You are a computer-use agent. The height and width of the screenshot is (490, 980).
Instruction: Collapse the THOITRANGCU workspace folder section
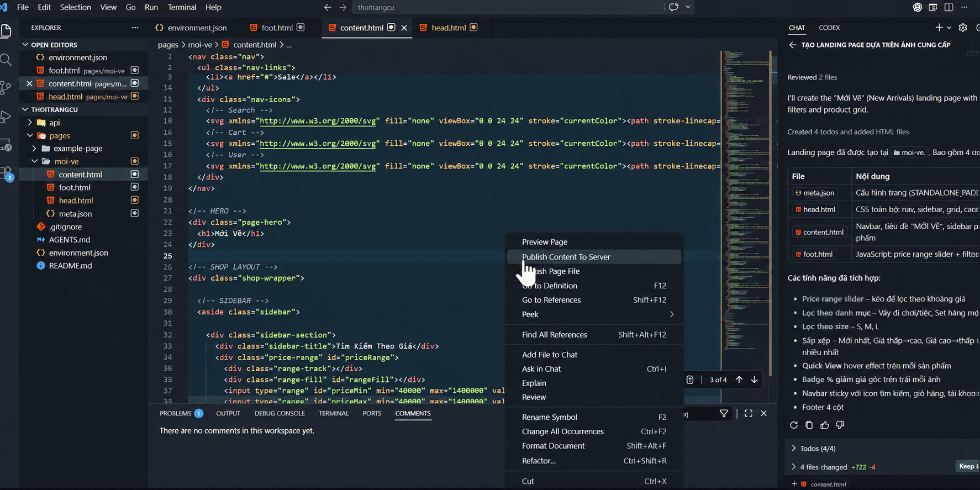tap(25, 109)
